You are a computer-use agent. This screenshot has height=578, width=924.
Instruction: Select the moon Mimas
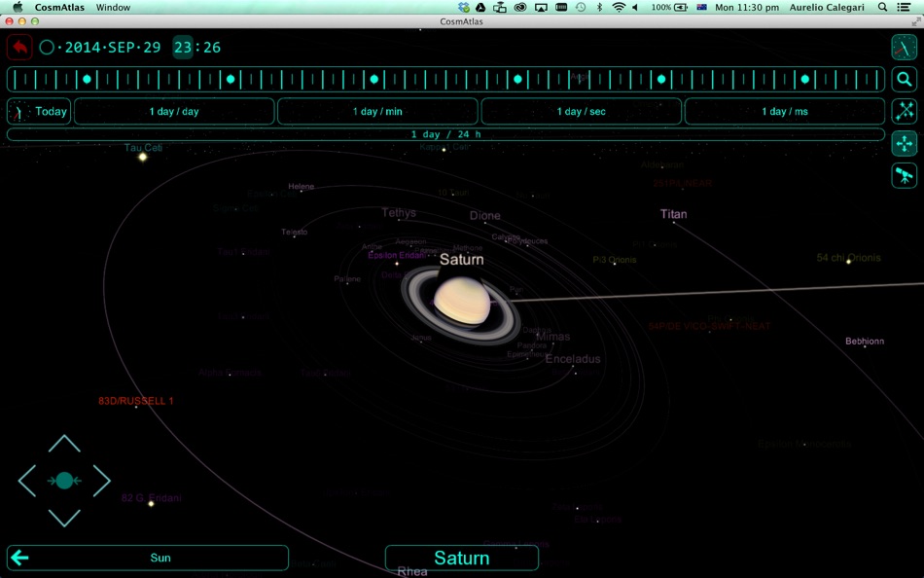coord(552,337)
